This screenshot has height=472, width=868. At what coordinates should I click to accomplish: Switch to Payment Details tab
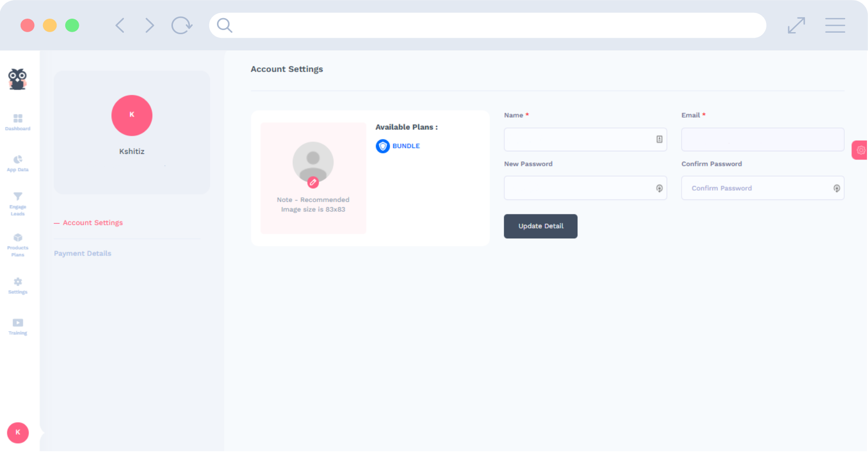point(83,253)
